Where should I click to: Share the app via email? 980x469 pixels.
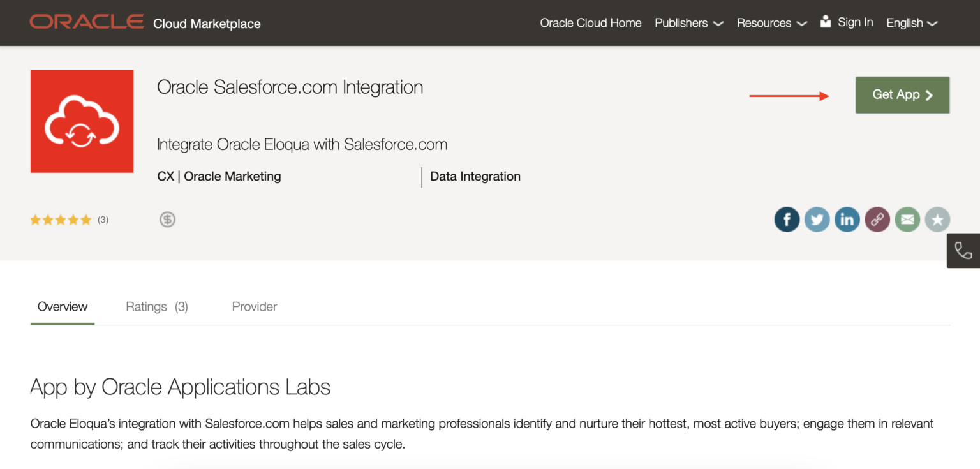coord(907,219)
